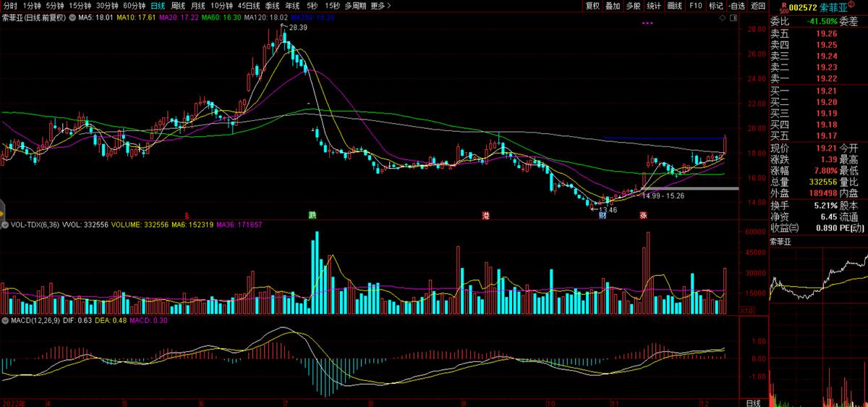Toggle the 画线 drawing tools
The height and width of the screenshot is (407, 868).
click(674, 6)
